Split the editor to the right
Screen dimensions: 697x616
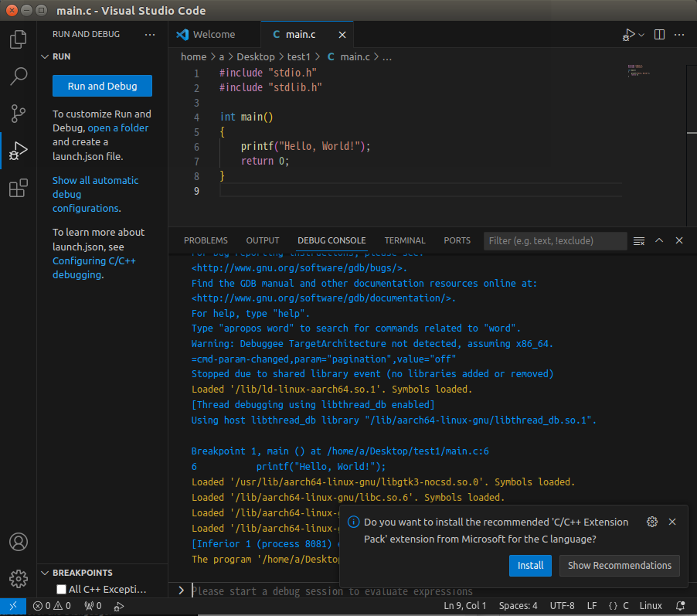[x=659, y=35]
